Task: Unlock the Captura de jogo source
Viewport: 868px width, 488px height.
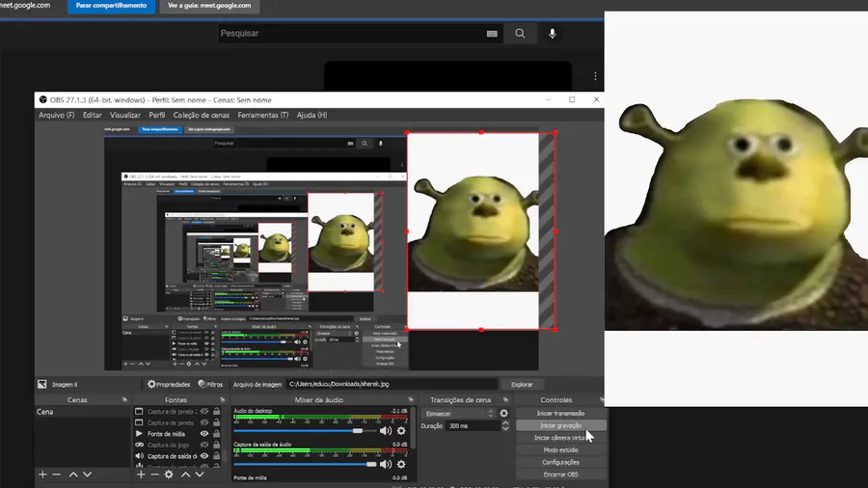Action: tap(216, 445)
